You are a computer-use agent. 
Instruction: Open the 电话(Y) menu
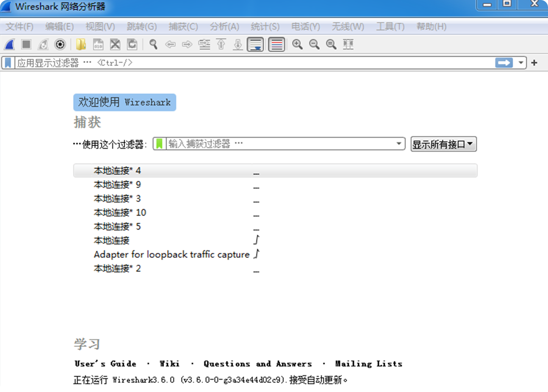tap(305, 27)
